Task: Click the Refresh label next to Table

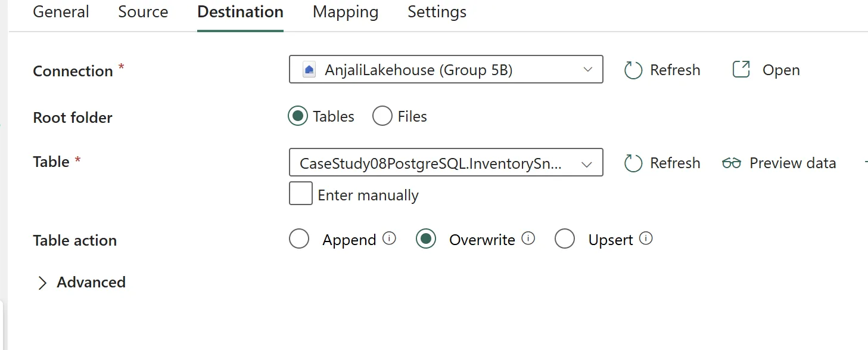Action: click(675, 163)
